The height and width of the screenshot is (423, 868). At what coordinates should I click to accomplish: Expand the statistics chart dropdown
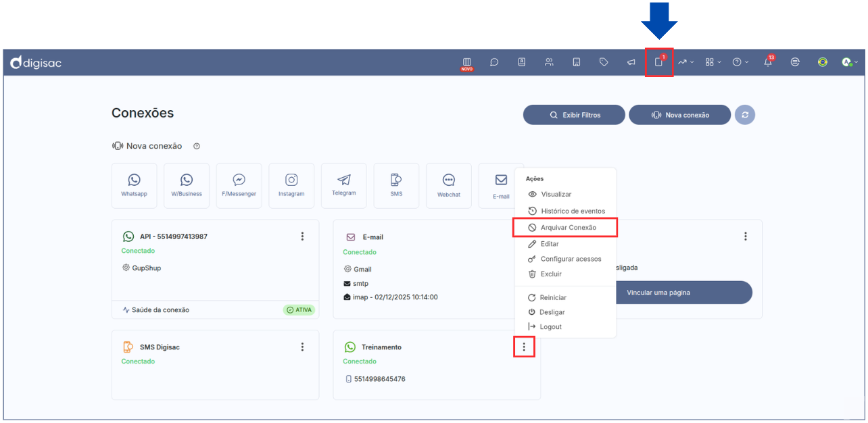point(685,62)
